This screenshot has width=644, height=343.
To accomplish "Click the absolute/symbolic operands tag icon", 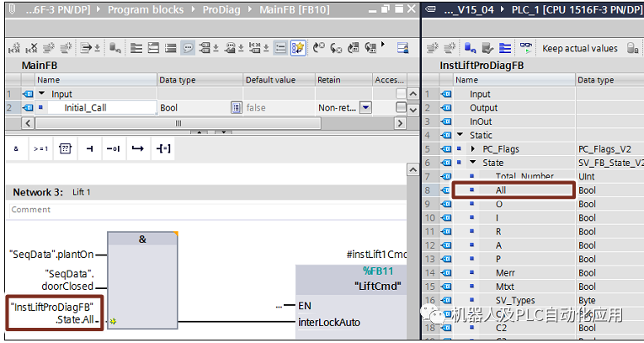I will pyautogui.click(x=205, y=49).
